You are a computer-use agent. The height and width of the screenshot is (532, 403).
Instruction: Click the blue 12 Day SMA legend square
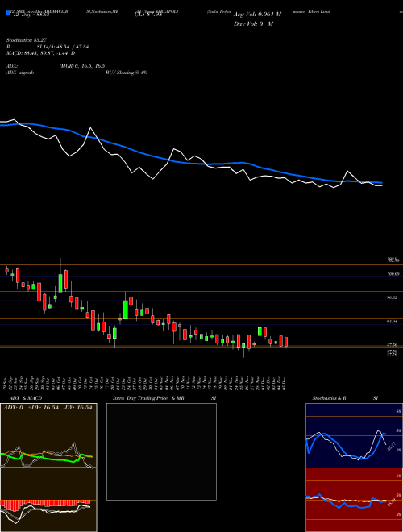click(9, 14)
